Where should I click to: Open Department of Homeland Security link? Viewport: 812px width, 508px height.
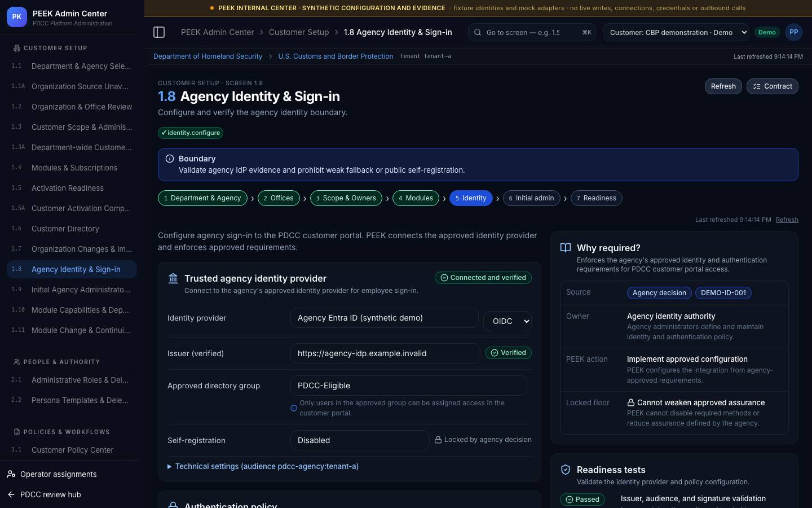[208, 56]
